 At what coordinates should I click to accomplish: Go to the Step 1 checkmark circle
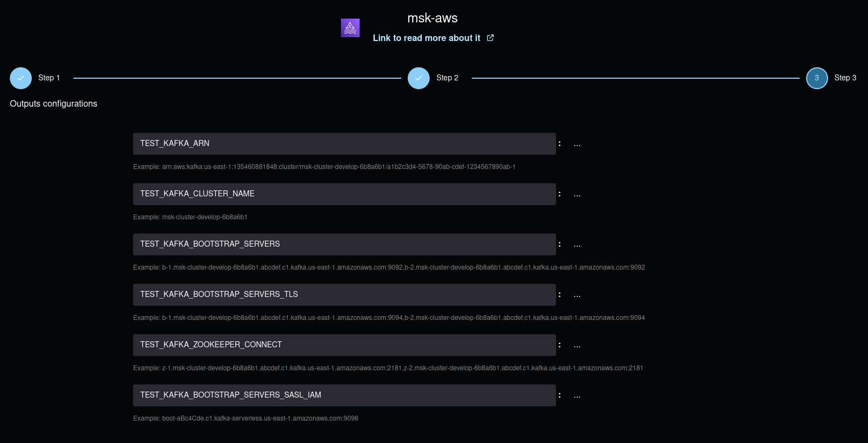(21, 78)
